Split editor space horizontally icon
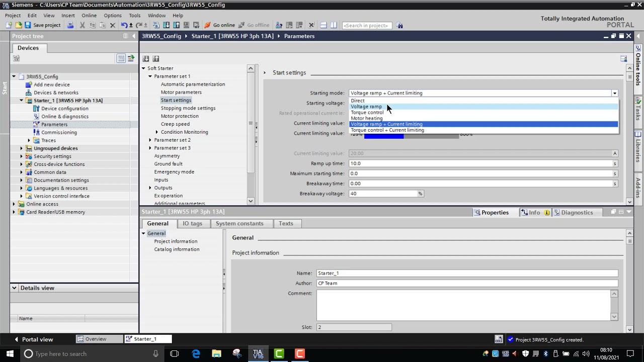Image resolution: width=644 pixels, height=362 pixels. pyautogui.click(x=324, y=25)
